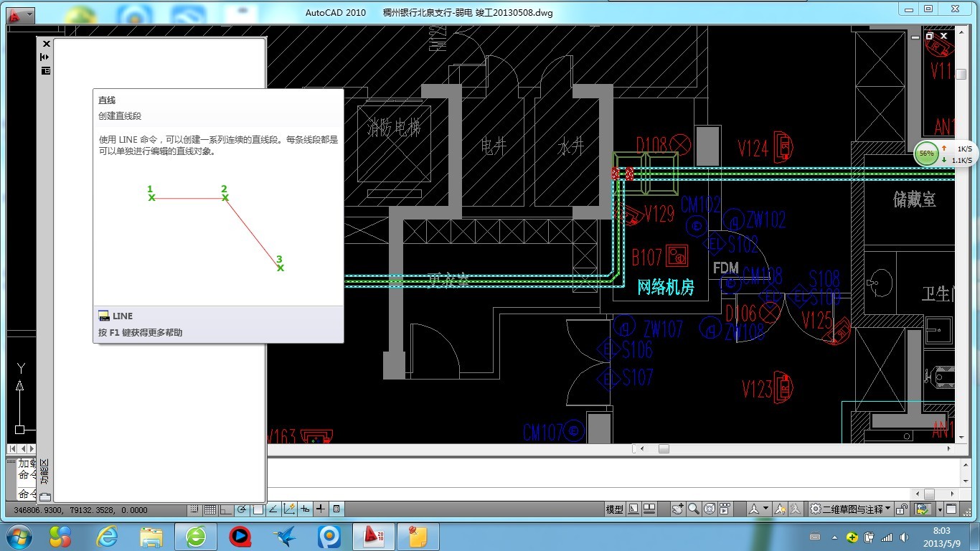Toggle automatic annotation scale adding

pos(796,509)
